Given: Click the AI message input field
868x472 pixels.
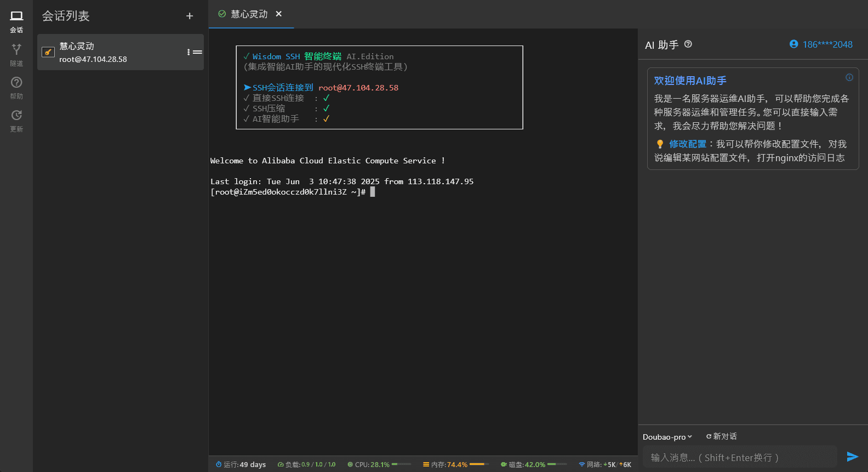Looking at the screenshot, I should pos(740,457).
